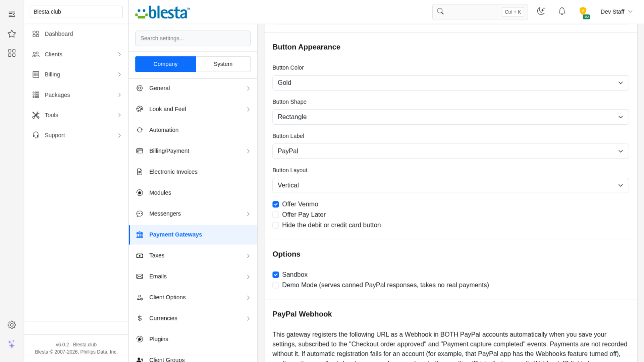The image size is (644, 362).
Task: Click the Billing/Payment card icon
Action: click(140, 151)
